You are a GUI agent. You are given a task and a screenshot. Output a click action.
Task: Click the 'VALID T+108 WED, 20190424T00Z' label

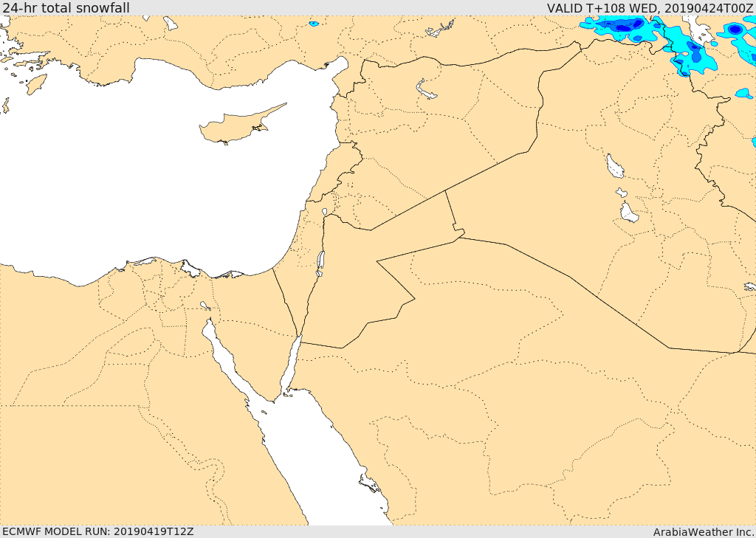tap(650, 8)
